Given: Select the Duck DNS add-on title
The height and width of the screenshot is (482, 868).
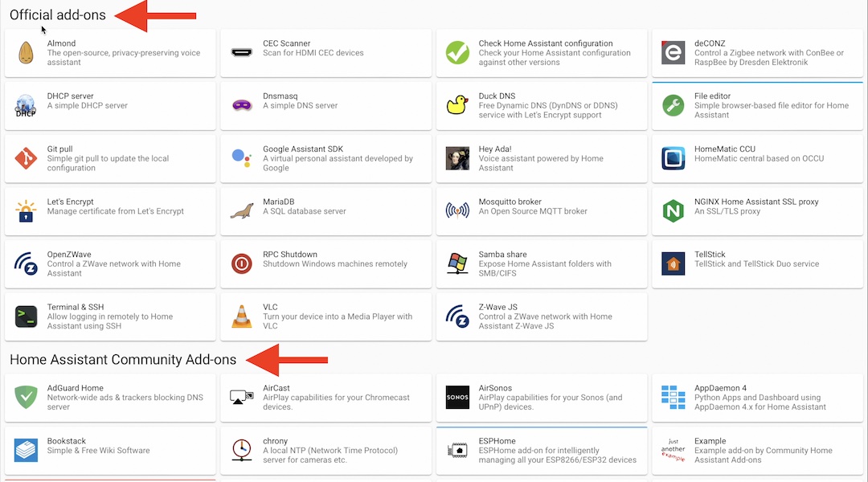Looking at the screenshot, I should pos(497,96).
